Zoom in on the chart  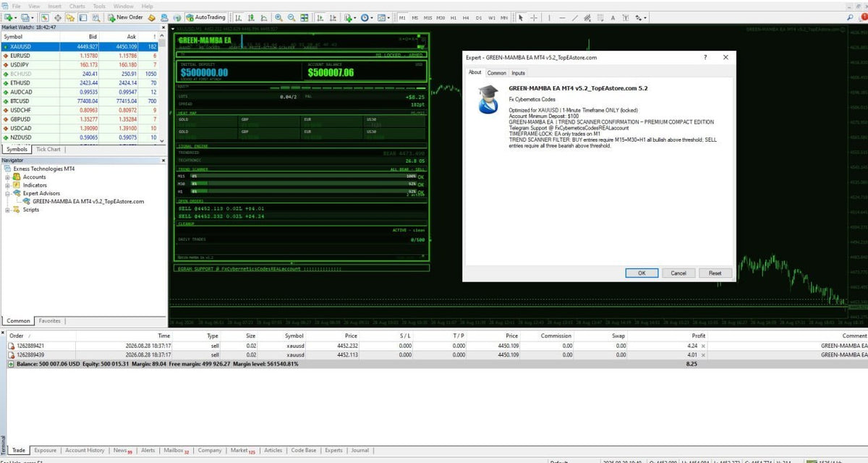[x=278, y=17]
